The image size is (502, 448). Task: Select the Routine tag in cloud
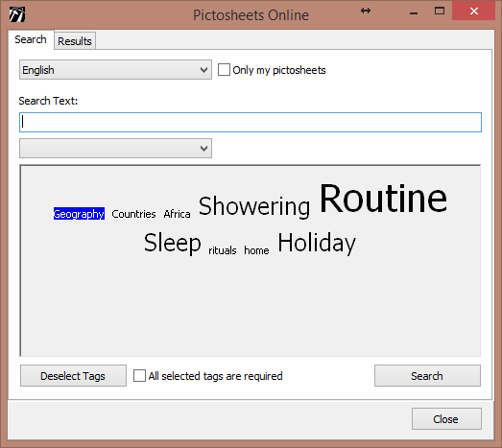coord(383,198)
